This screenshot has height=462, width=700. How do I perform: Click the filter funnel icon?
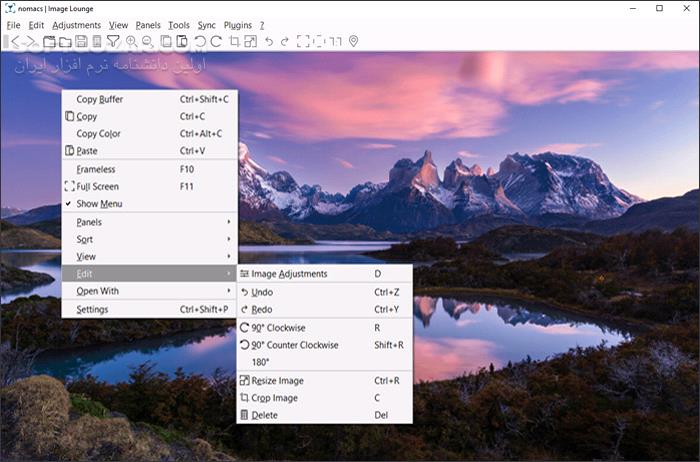tap(114, 41)
